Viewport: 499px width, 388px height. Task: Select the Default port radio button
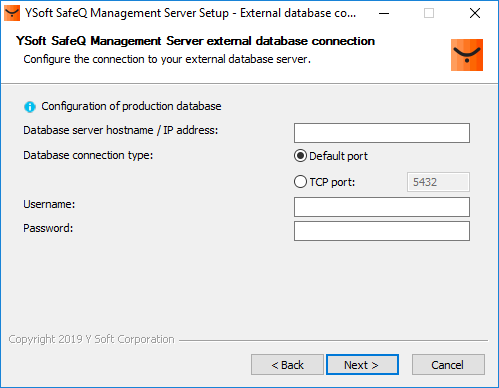(300, 156)
